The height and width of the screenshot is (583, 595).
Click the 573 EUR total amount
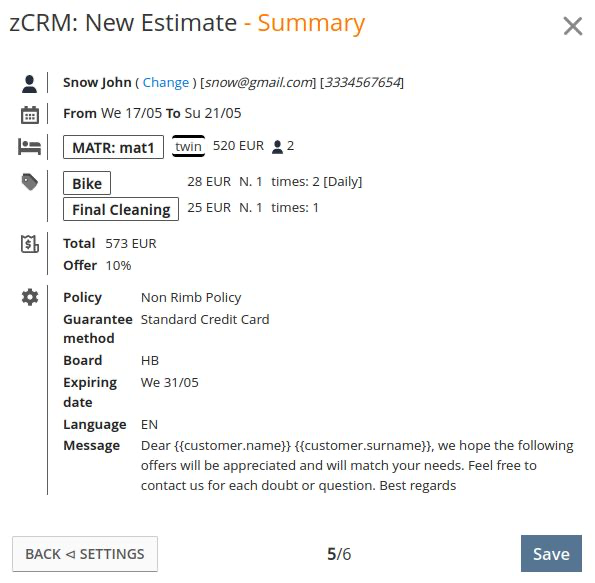[x=131, y=243]
